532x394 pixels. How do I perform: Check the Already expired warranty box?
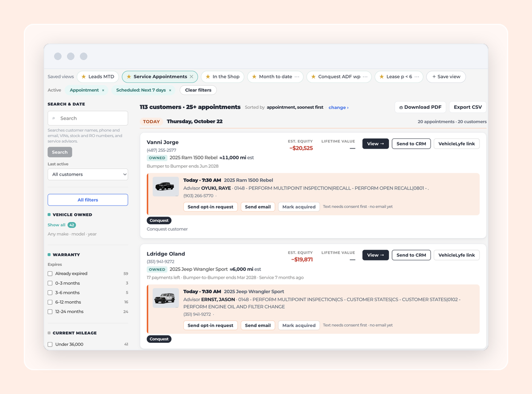[50, 273]
